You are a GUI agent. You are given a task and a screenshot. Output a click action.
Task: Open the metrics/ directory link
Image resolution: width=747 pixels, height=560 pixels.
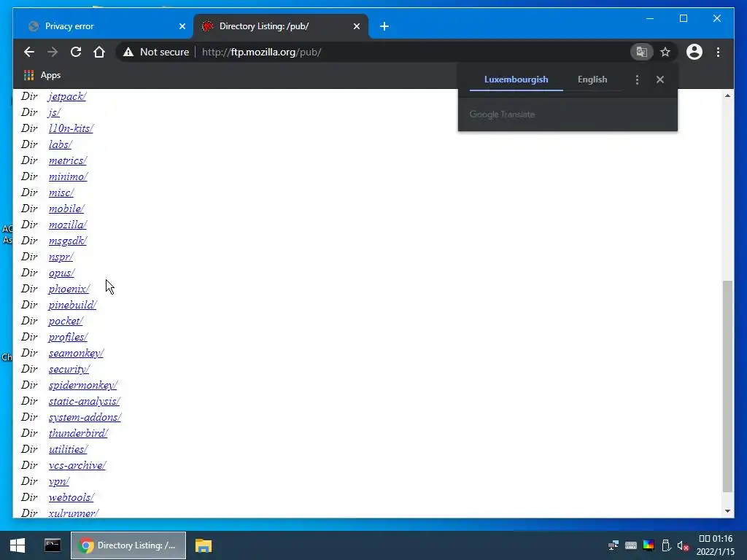(x=68, y=160)
